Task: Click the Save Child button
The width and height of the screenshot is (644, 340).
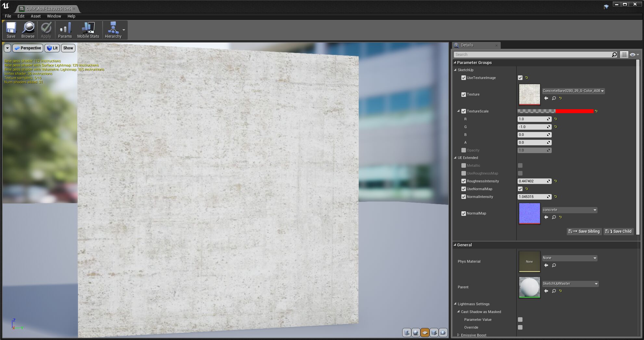Action: click(x=618, y=231)
